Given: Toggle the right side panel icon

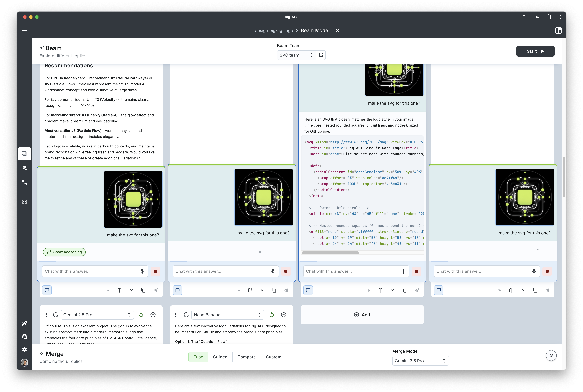Looking at the screenshot, I should pos(558,30).
